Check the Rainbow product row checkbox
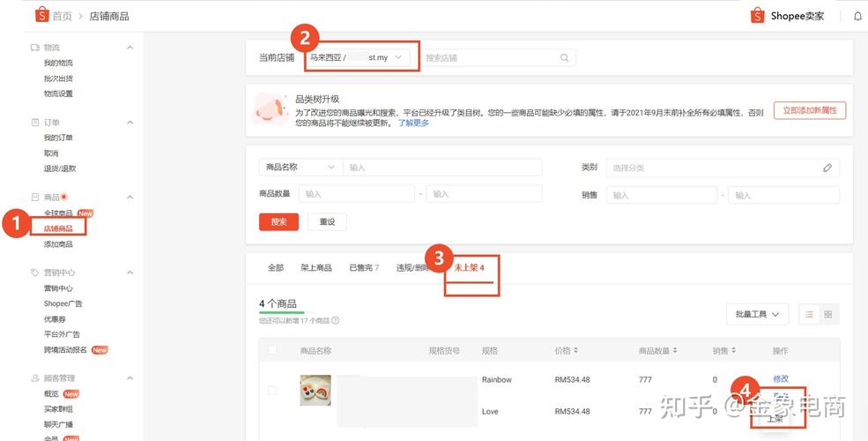The image size is (868, 441). (272, 391)
